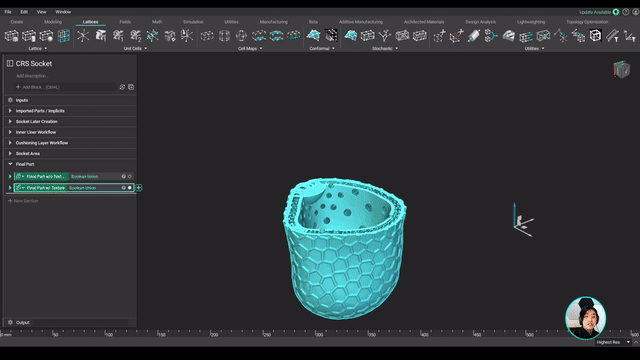Open the Unit Cells group dropdown
The image size is (640, 360).
tap(136, 49)
